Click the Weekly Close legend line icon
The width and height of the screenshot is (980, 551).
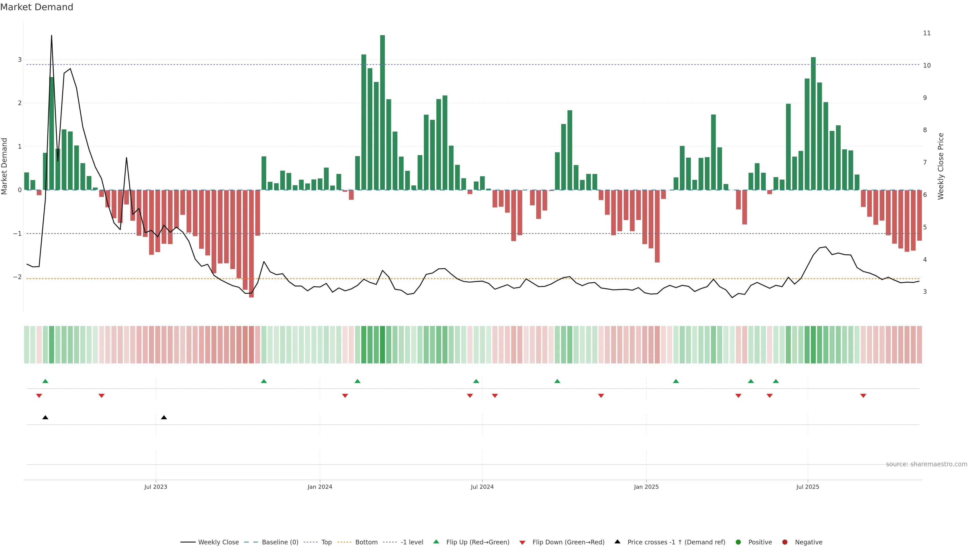(x=188, y=542)
